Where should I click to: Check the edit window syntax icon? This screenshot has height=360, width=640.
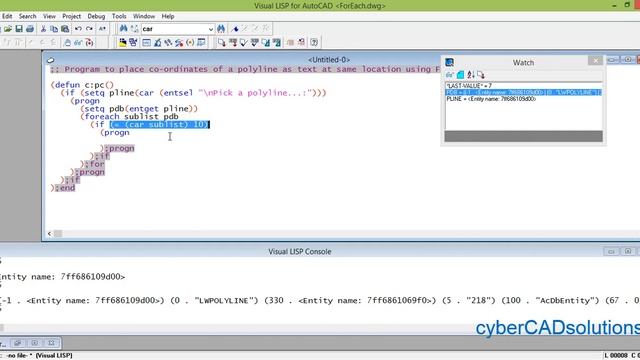[x=244, y=42]
